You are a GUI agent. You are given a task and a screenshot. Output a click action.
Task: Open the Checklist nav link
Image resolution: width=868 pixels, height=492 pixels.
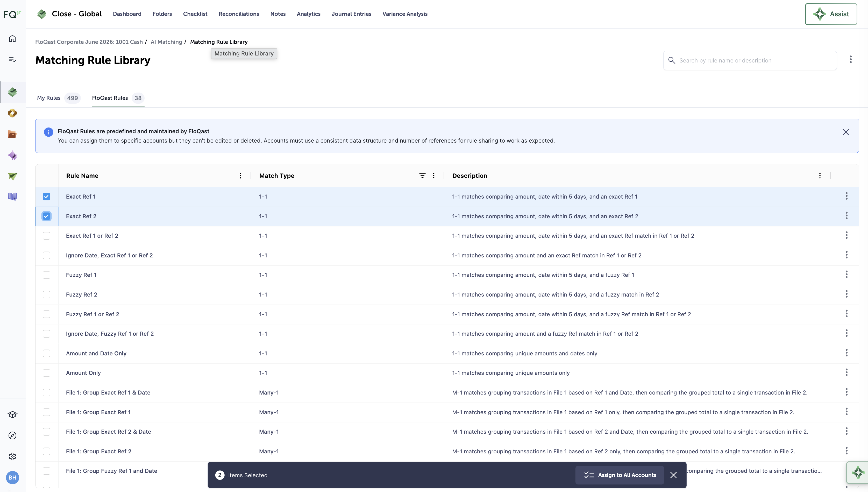coord(195,14)
